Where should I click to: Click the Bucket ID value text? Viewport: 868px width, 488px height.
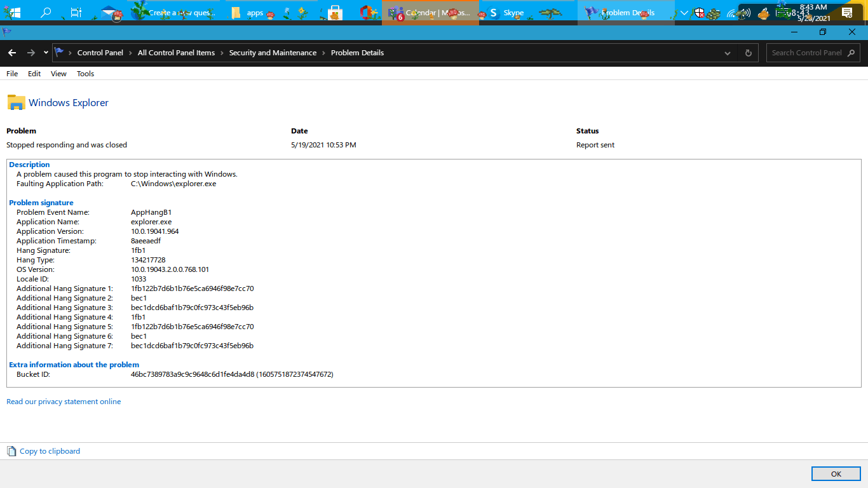[x=232, y=374]
